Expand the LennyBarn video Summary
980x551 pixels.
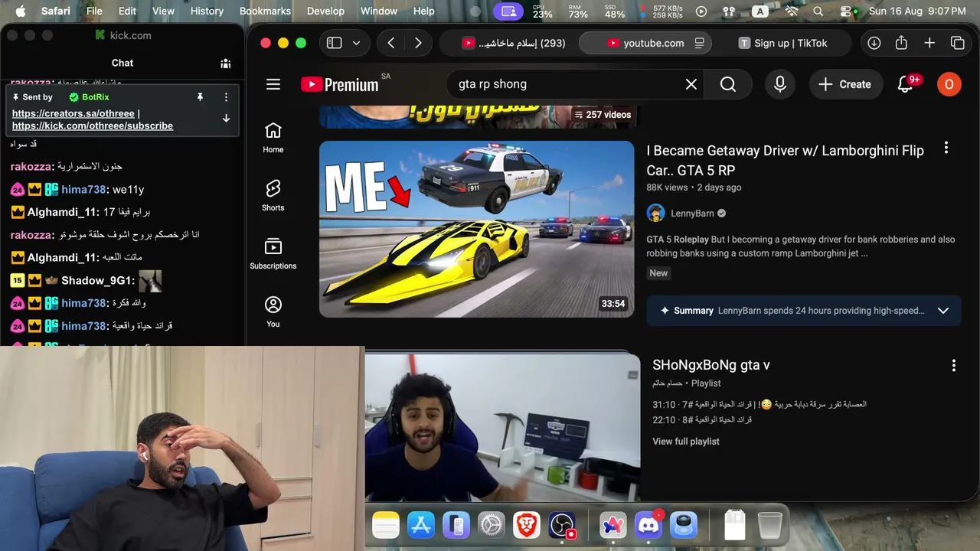pos(943,311)
